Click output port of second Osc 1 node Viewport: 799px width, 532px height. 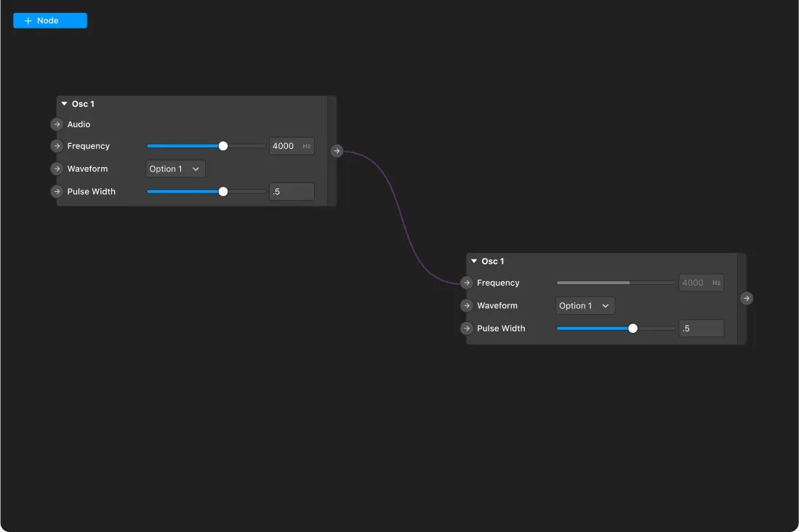coord(746,299)
